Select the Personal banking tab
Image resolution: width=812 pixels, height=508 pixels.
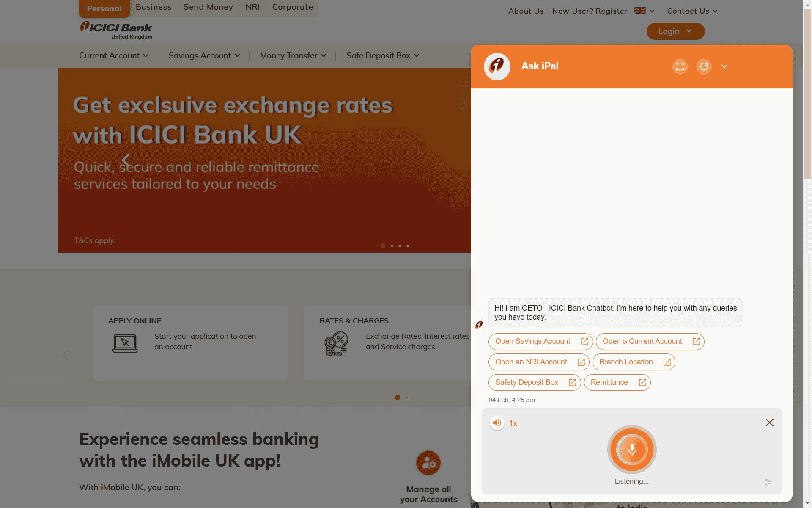[x=104, y=8]
